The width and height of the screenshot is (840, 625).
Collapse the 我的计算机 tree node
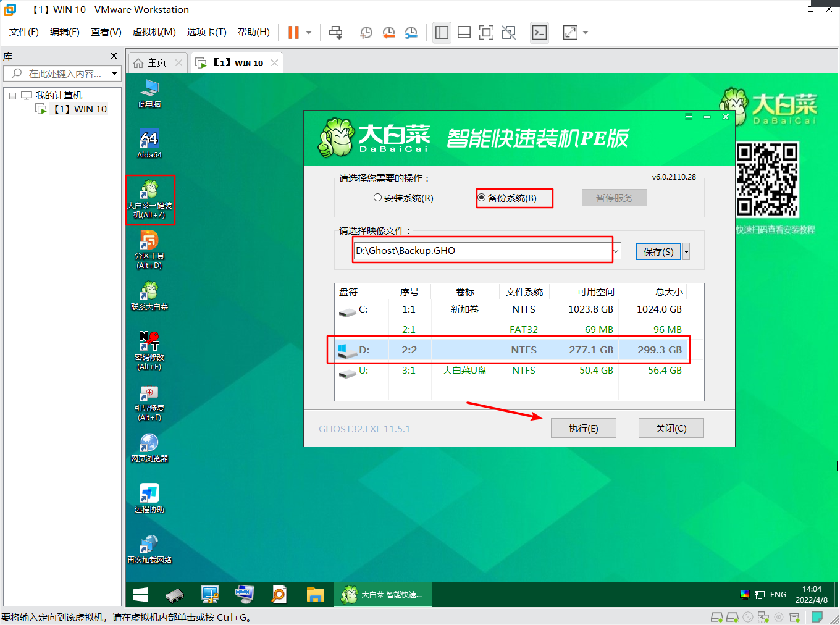click(x=12, y=96)
